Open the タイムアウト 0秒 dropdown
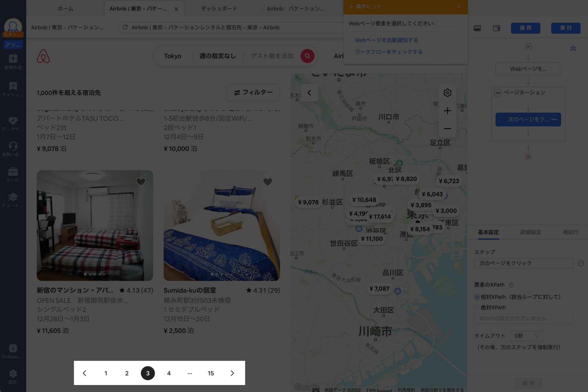The image size is (588, 392). (x=526, y=336)
